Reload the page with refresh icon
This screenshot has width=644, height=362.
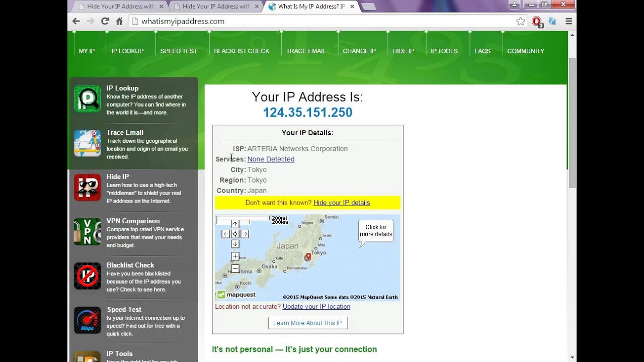[105, 21]
